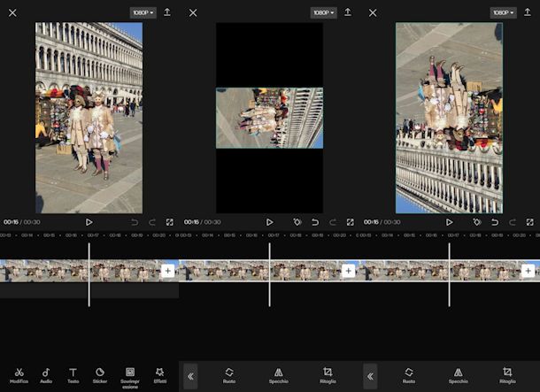Undo last action in left screen

coord(135,222)
